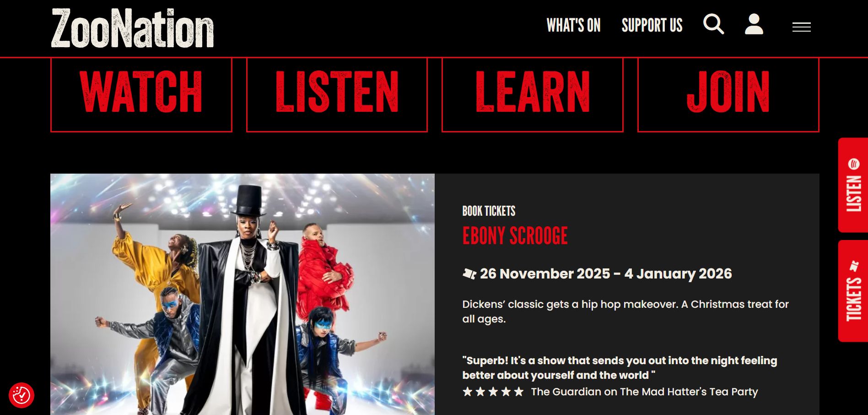This screenshot has width=868, height=415.
Task: Click ticket icon beside show dates
Action: [x=469, y=274]
